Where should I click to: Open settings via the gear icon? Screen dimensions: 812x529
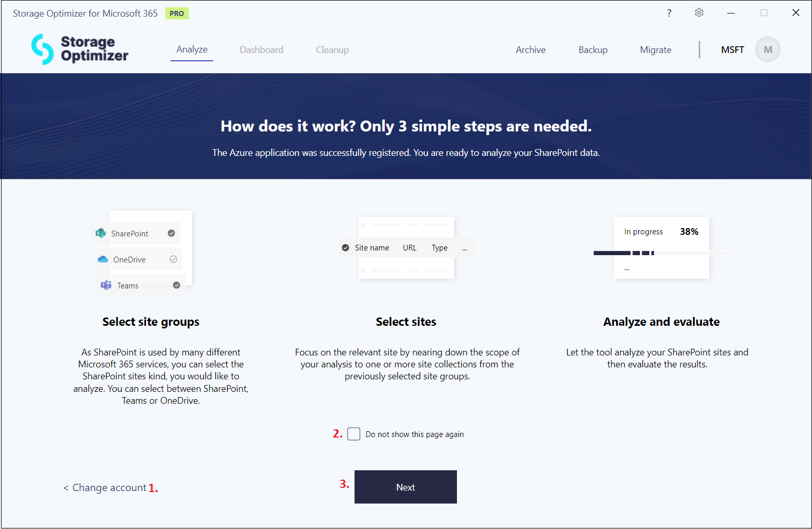point(699,13)
